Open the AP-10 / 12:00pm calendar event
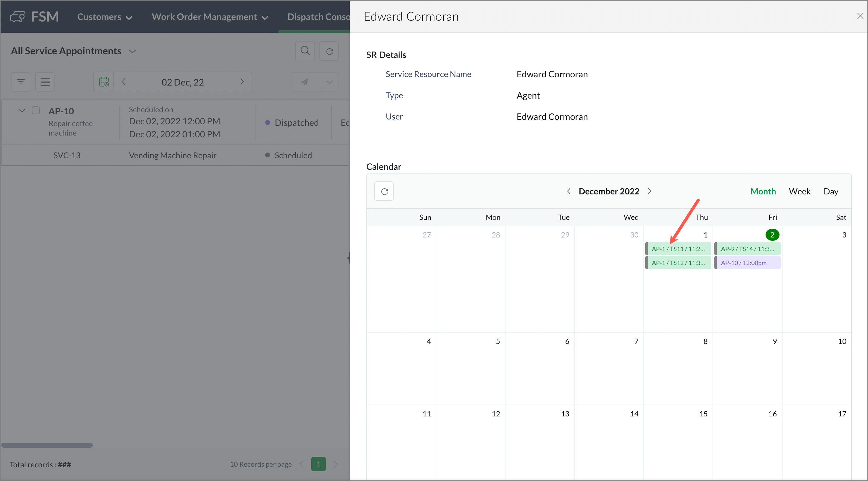This screenshot has width=868, height=481. [x=747, y=263]
